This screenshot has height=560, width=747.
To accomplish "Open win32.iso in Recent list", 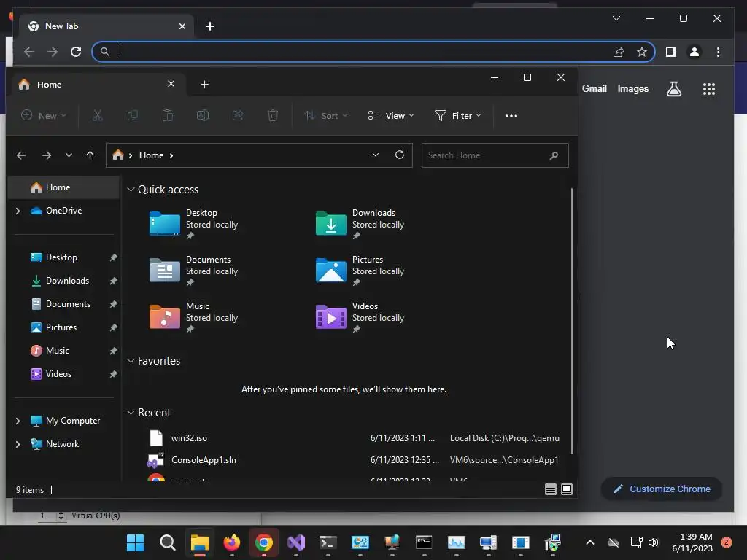I will 354,438.
